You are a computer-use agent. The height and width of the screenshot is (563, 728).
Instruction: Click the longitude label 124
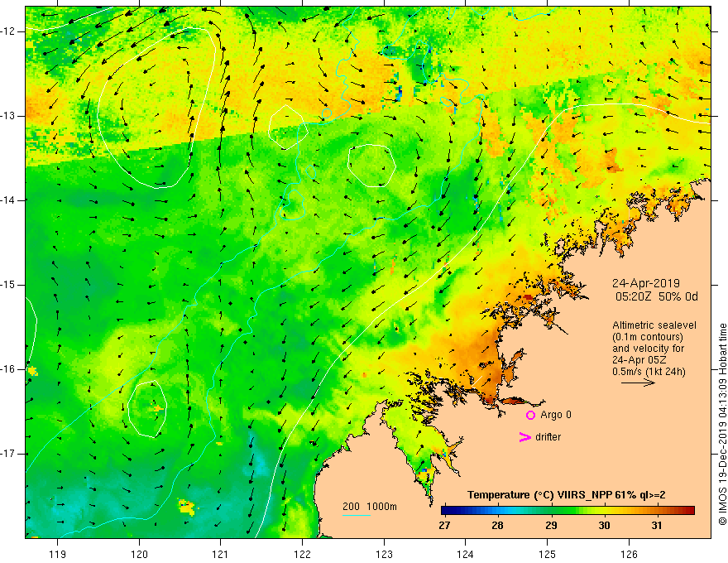click(x=466, y=554)
